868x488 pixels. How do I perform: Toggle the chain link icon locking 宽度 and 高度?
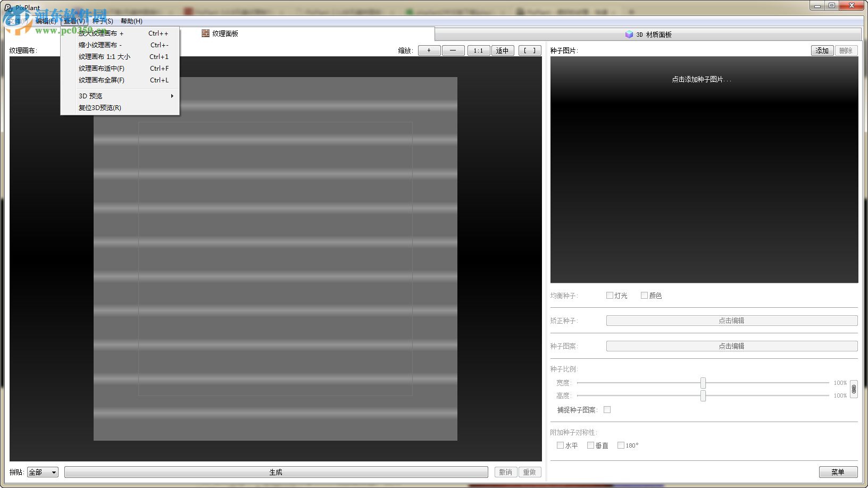[854, 389]
